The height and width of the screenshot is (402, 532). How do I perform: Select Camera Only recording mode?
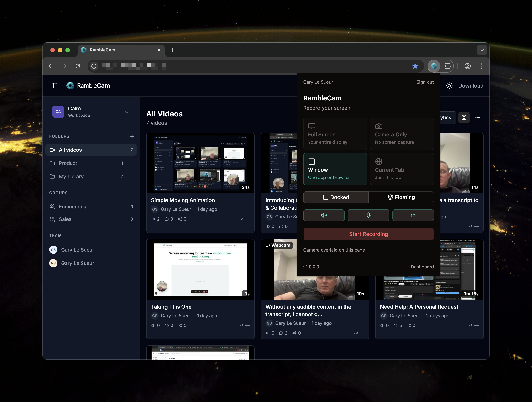(402, 134)
